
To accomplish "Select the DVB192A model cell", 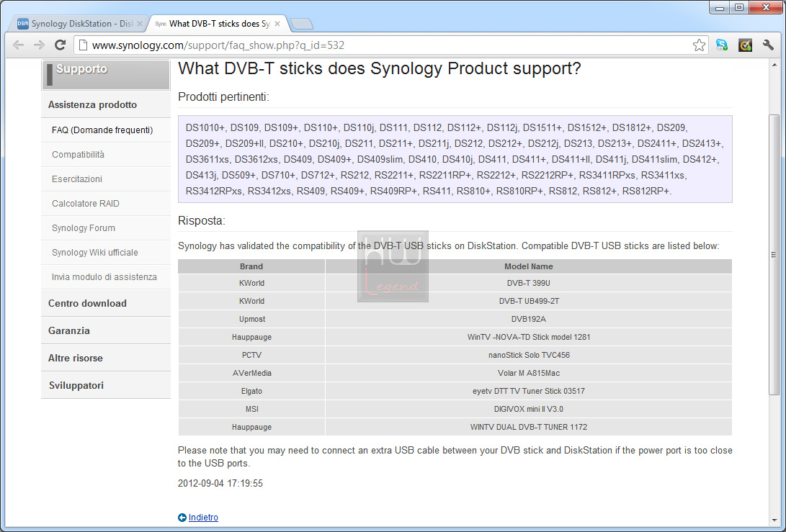I will [528, 319].
